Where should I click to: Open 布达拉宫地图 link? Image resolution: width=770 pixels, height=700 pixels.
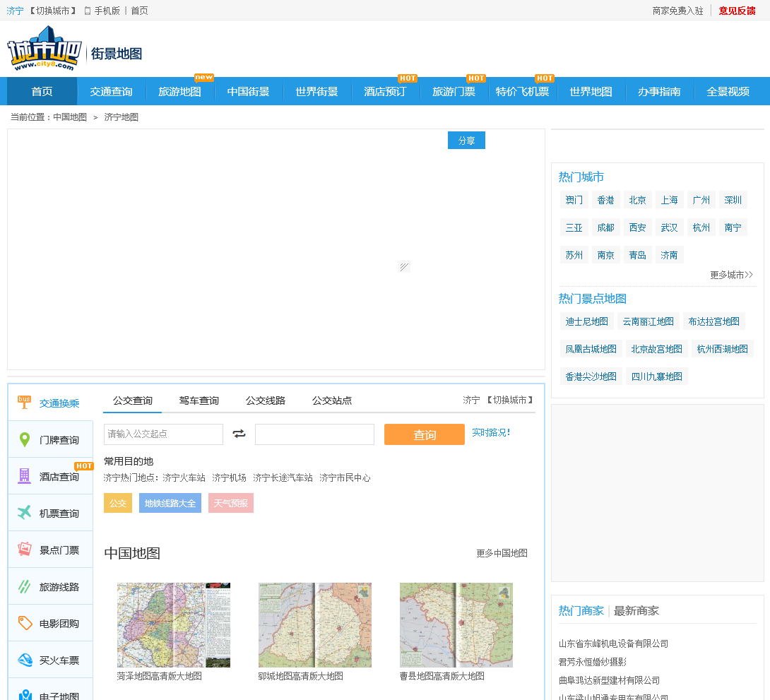pyautogui.click(x=713, y=321)
